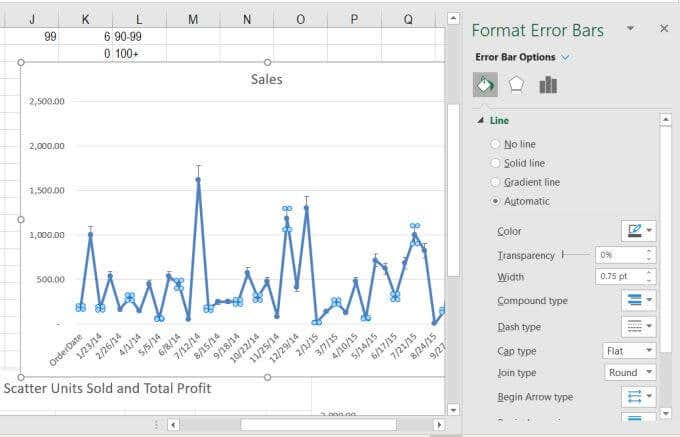
Task: Open the Cap type Flat dropdown
Action: (630, 350)
